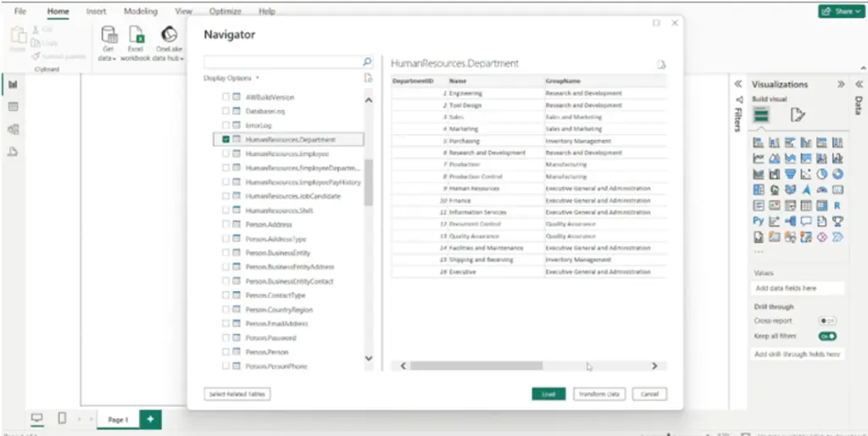
Task: Switch to Model view in left sidebar
Action: point(13,129)
